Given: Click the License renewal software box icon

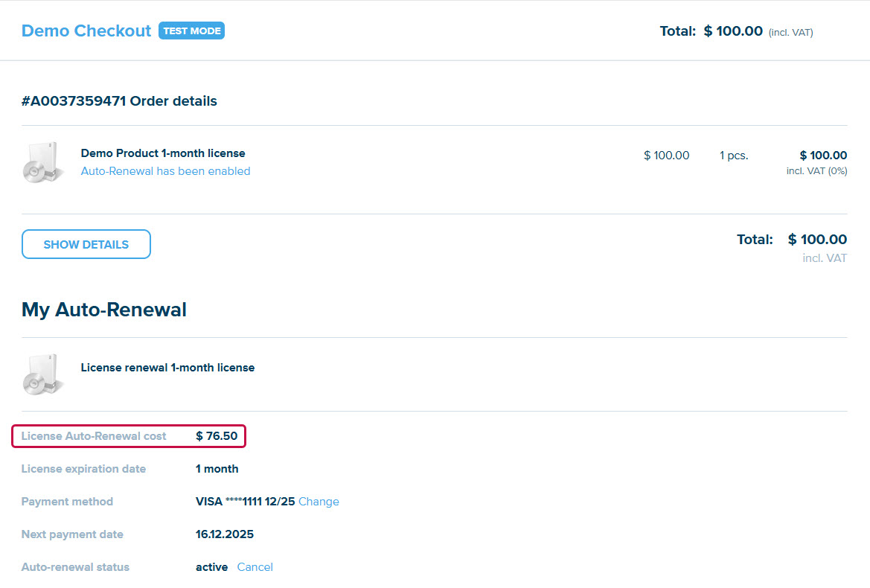Looking at the screenshot, I should click(x=44, y=374).
